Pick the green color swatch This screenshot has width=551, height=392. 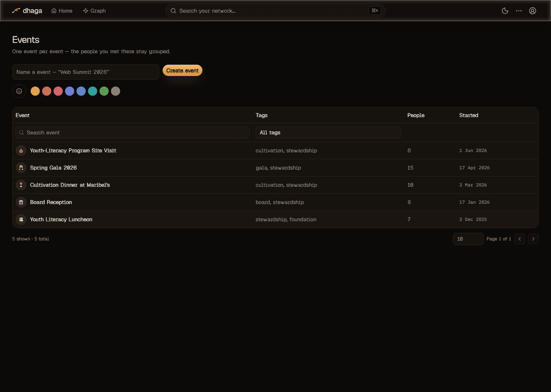[x=104, y=91]
